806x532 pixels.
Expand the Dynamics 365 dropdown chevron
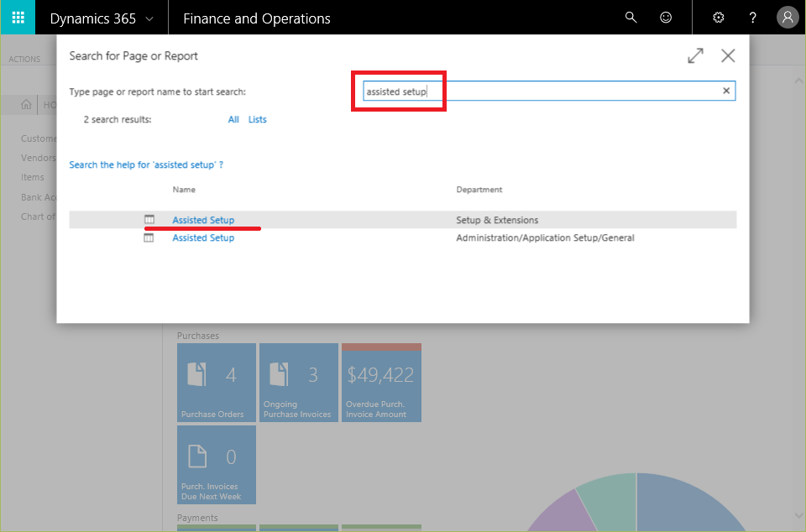coord(149,19)
